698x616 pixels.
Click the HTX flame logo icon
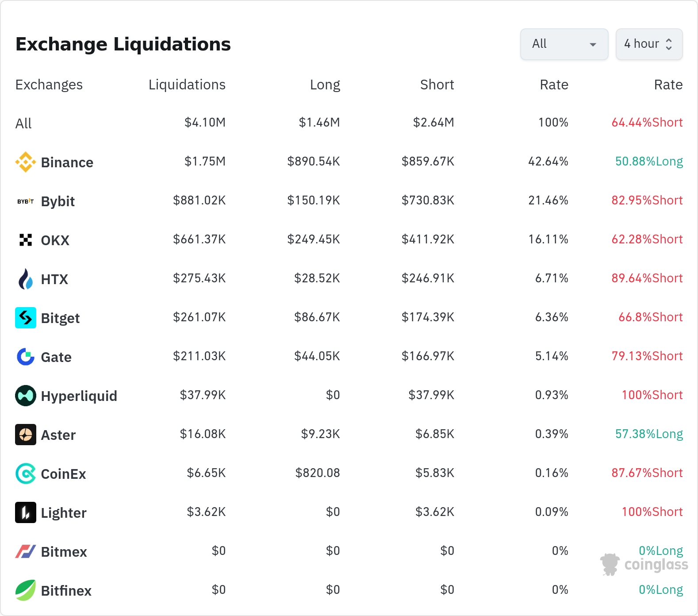[x=26, y=279]
